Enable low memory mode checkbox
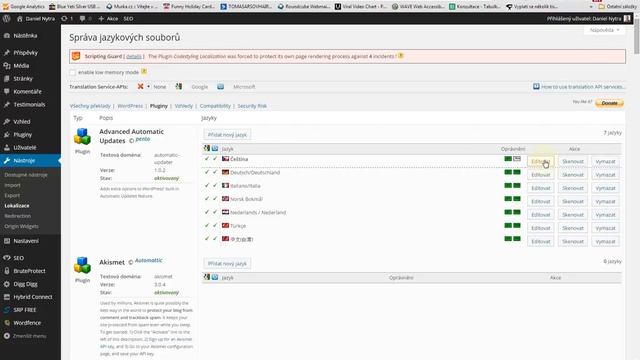The image size is (640, 360). click(73, 72)
